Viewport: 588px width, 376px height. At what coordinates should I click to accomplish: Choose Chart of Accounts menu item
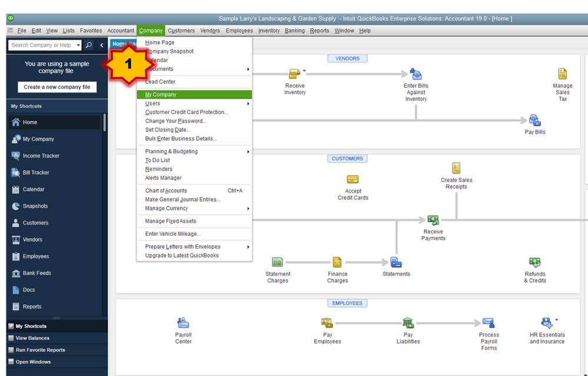(194, 191)
